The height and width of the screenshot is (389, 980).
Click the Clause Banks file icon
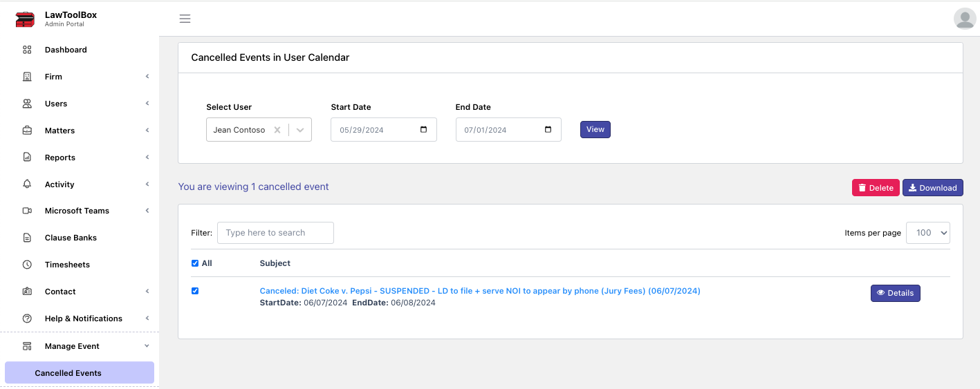click(27, 238)
